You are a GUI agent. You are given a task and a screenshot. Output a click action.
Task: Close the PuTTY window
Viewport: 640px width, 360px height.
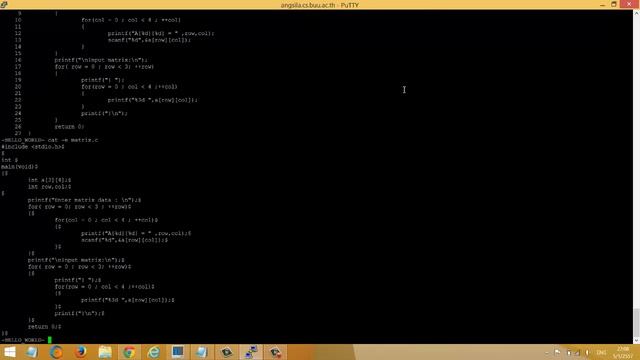[x=629, y=4]
